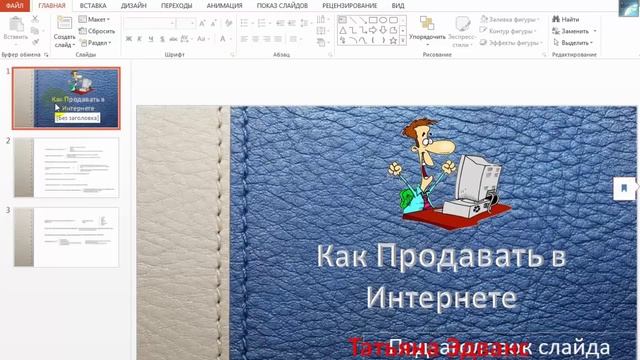This screenshot has width=640, height=360.
Task: Toggle Align Right for paragraph
Action: [267, 39]
